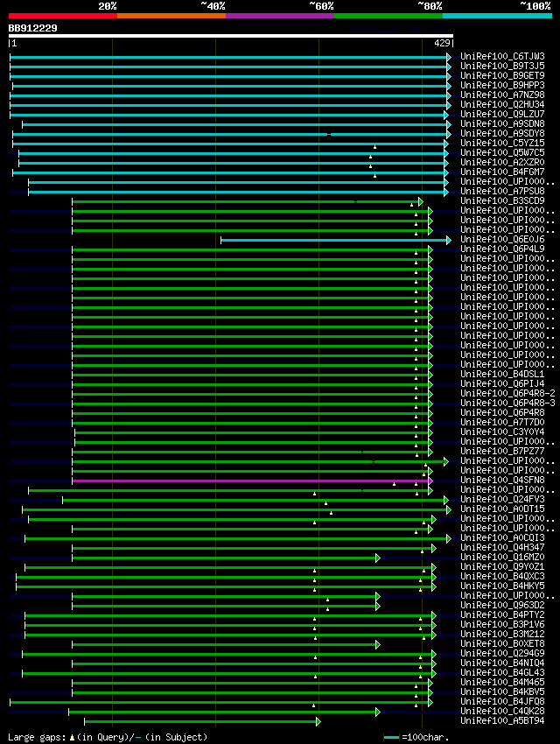
Task: Click the UniRef100_C4QK28 label
Action: click(502, 712)
